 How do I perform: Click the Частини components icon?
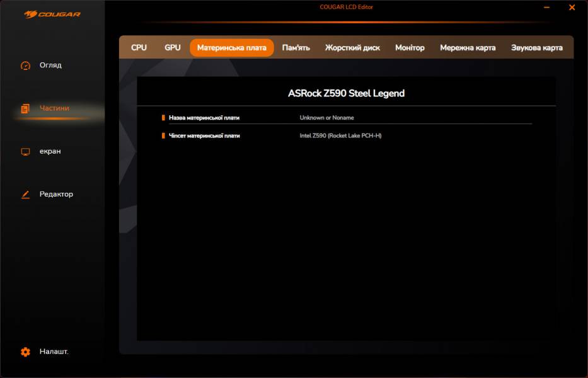25,108
